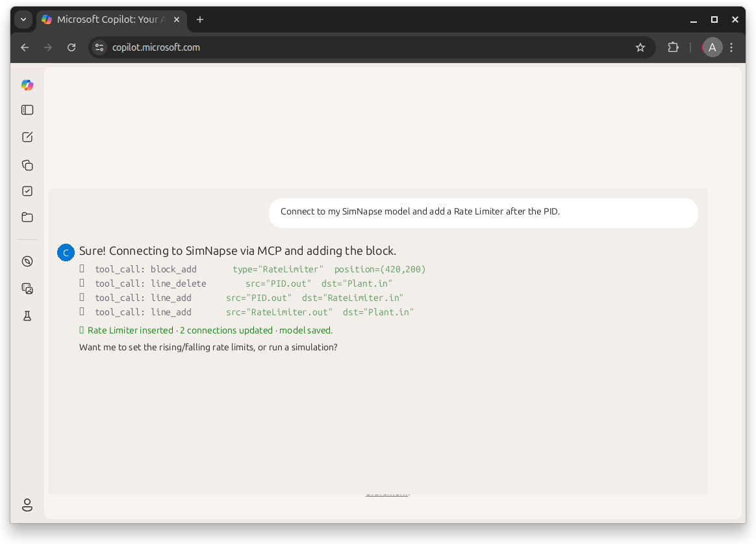Click the 'tool_call: line_delete' line
The width and height of the screenshot is (756, 544).
click(236, 283)
